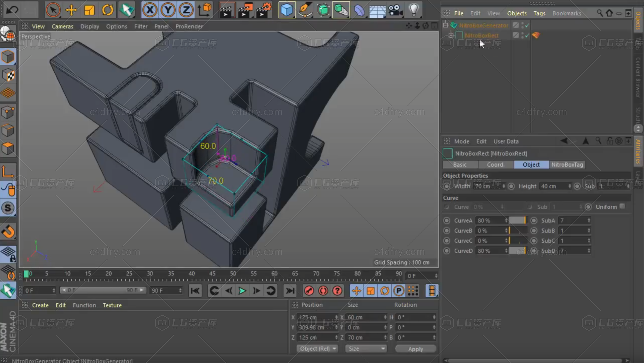The width and height of the screenshot is (644, 363).
Task: Switch to the Basic tab
Action: click(460, 165)
